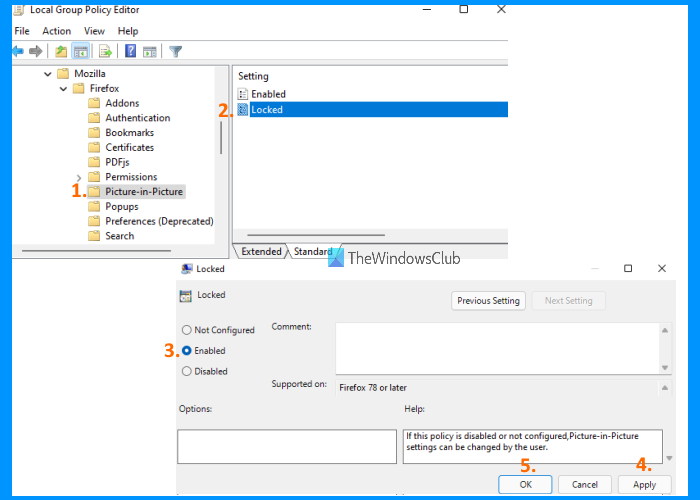Click the Up one level folder icon
The image size is (700, 500).
click(x=61, y=51)
